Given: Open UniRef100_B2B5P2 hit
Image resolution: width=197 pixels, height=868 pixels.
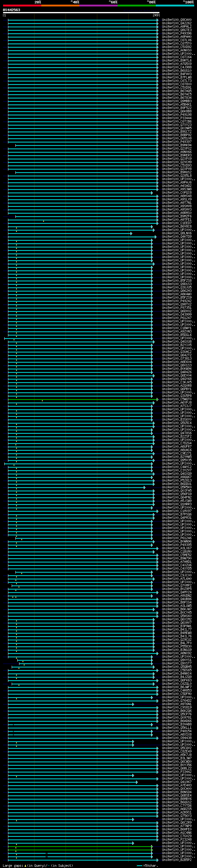Looking at the screenshot, I should (176, 860).
